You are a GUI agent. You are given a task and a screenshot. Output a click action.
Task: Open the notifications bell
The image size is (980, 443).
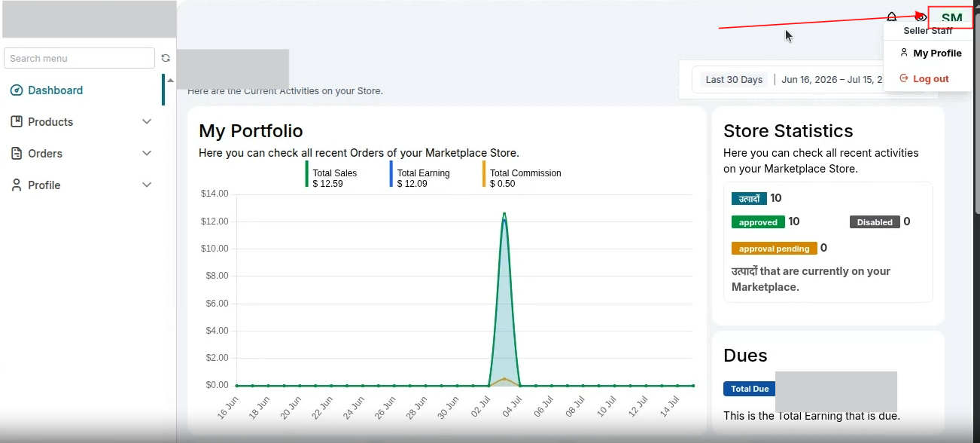tap(891, 17)
